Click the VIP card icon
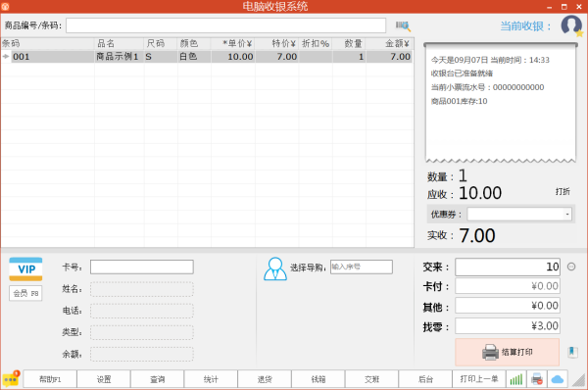The height and width of the screenshot is (390, 588). tap(25, 268)
